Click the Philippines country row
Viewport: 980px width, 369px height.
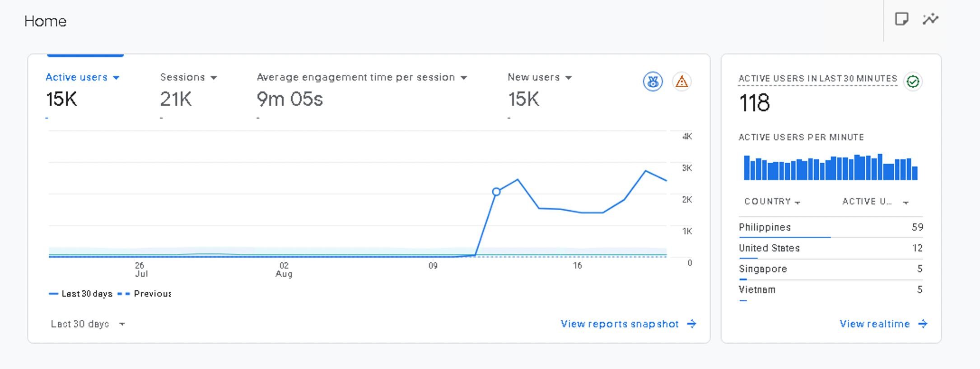coord(831,227)
